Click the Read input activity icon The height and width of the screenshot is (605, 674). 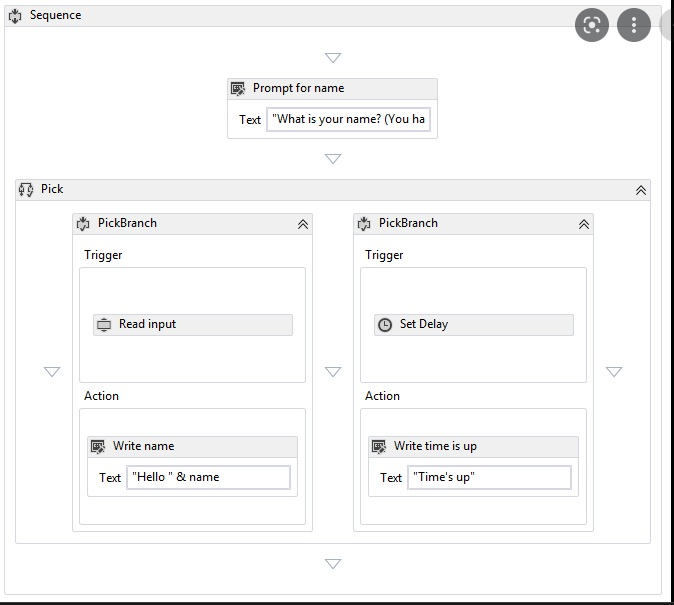pos(104,325)
